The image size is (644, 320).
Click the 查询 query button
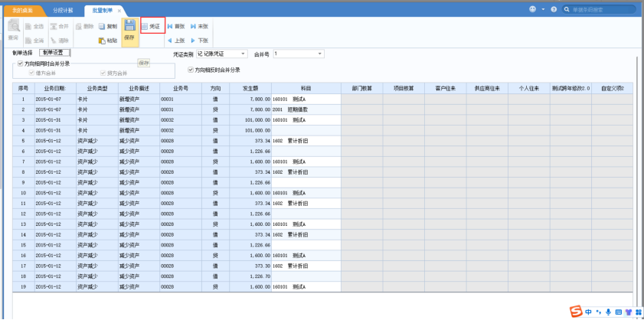click(13, 30)
